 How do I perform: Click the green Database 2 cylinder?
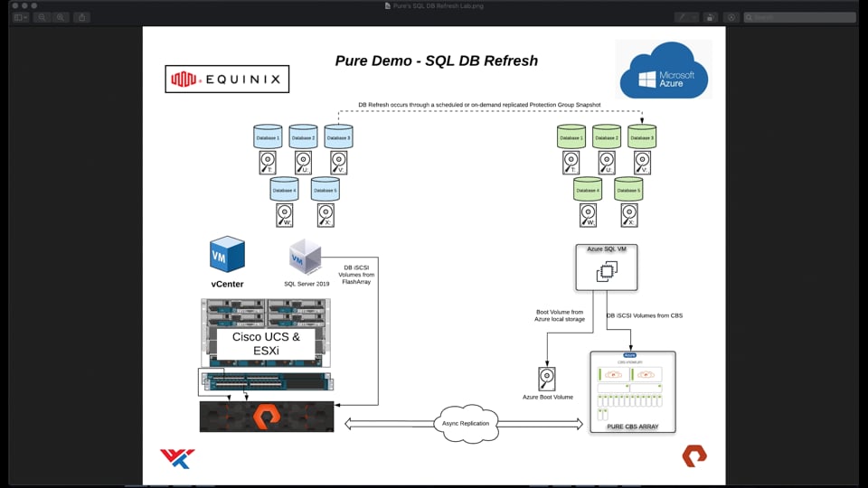coord(607,136)
